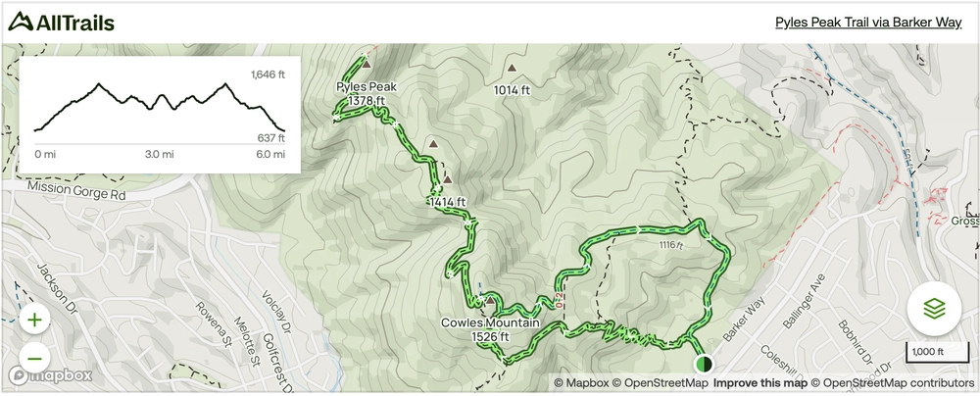Open Pyles Peak Trail via Barker Way link
980x396 pixels.
(x=868, y=23)
